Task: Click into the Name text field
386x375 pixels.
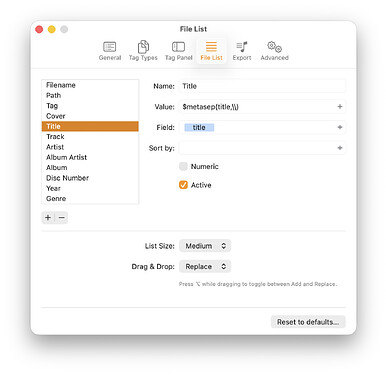Action: tap(262, 86)
